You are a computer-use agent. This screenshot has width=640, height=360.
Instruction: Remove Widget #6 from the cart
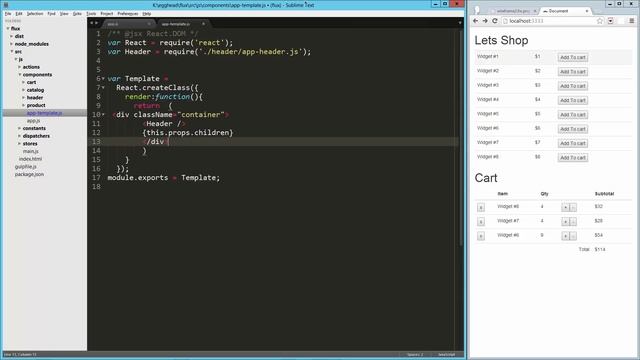coord(481,236)
